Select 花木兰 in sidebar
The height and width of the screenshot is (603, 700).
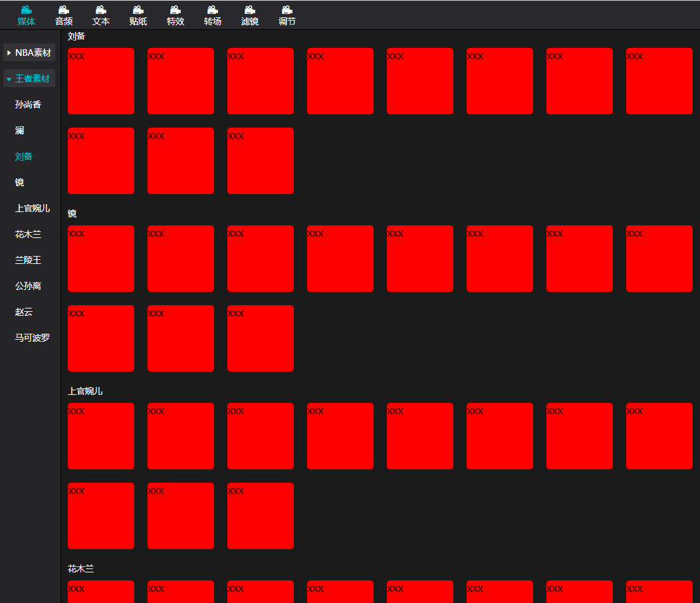point(28,234)
